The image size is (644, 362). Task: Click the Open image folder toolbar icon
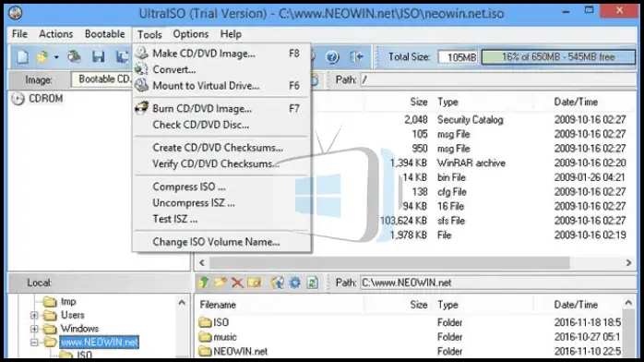(x=42, y=56)
